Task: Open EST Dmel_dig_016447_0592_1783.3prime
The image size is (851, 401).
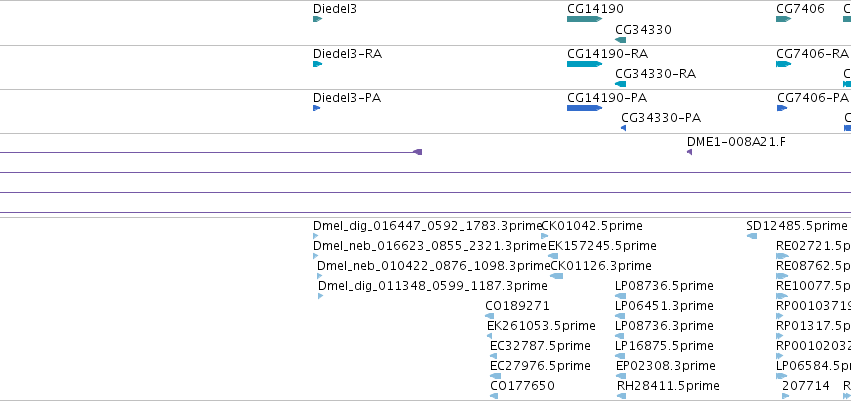Action: (428, 226)
